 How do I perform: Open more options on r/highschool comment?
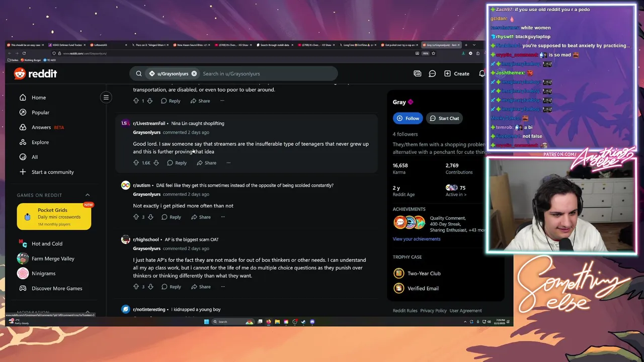(223, 287)
